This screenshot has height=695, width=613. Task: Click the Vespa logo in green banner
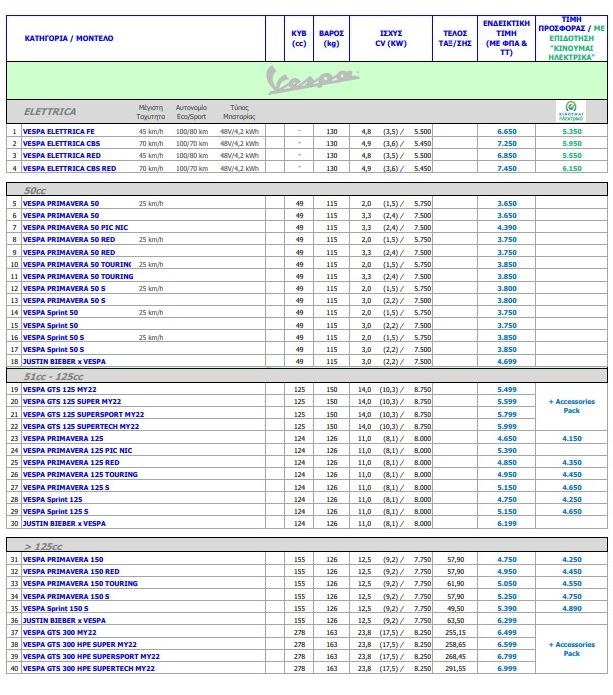[x=313, y=80]
